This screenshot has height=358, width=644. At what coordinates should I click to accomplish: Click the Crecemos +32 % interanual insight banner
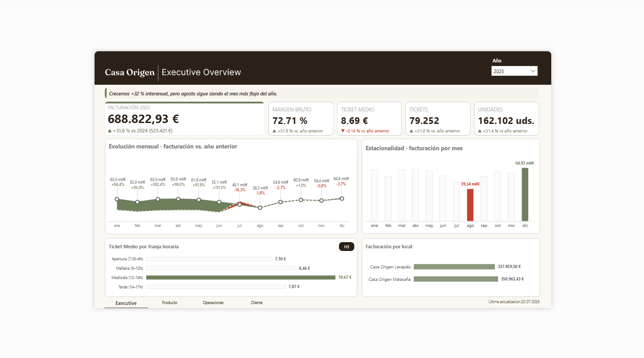coord(322,94)
